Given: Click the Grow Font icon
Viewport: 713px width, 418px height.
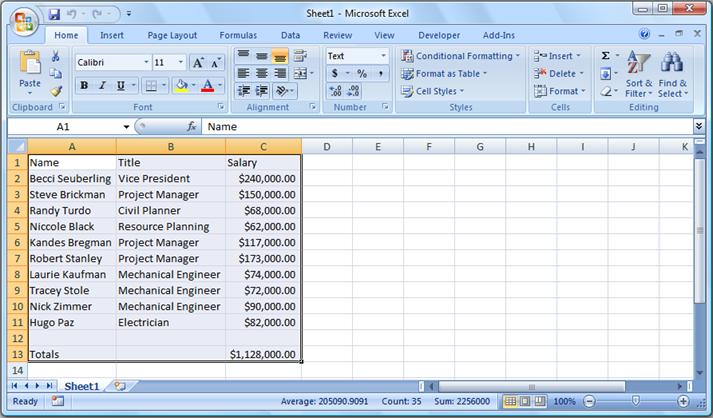Looking at the screenshot, I should 198,62.
